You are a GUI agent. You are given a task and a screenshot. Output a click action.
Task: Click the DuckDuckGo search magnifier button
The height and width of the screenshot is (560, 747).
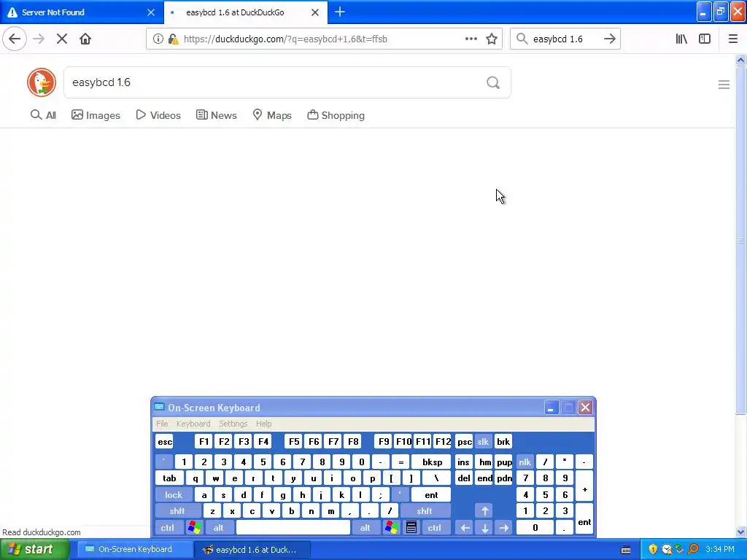493,83
